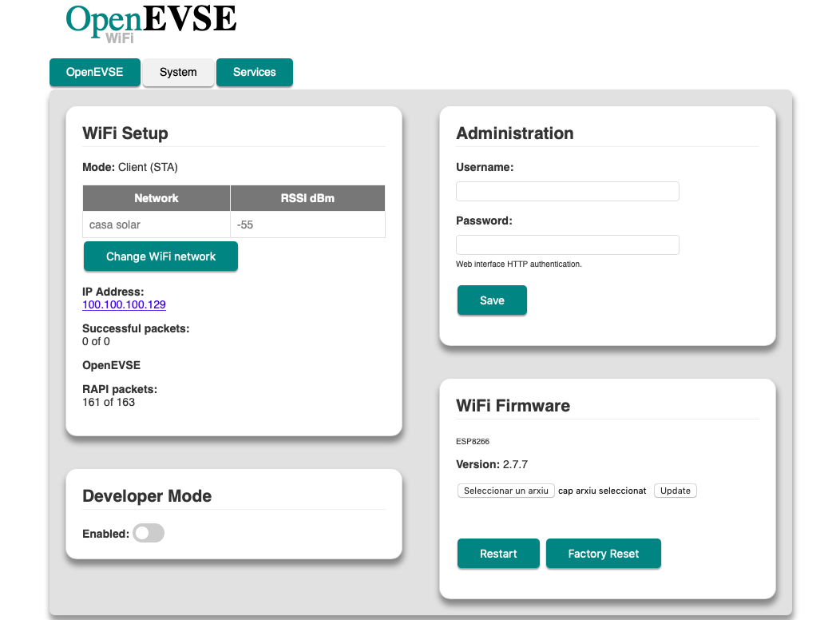
Task: Open the 100.100.100.129 IP address link
Action: [x=124, y=305]
